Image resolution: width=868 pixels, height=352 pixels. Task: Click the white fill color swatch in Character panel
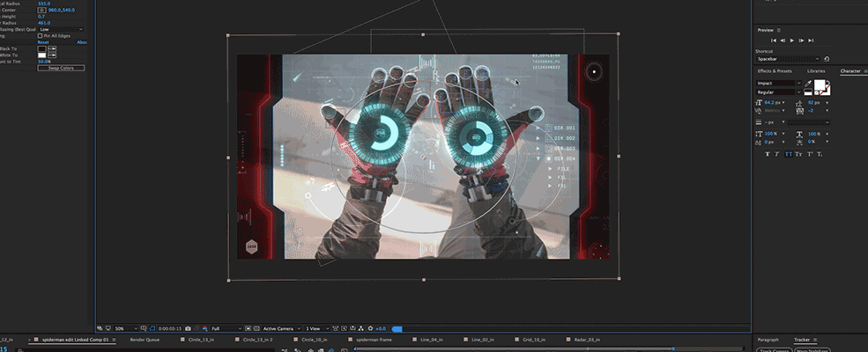[820, 84]
